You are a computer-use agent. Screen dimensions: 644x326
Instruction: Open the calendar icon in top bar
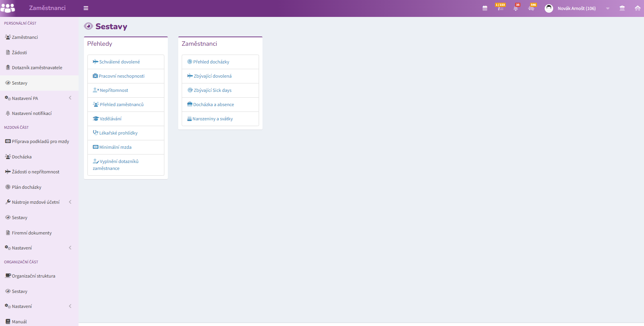(485, 8)
